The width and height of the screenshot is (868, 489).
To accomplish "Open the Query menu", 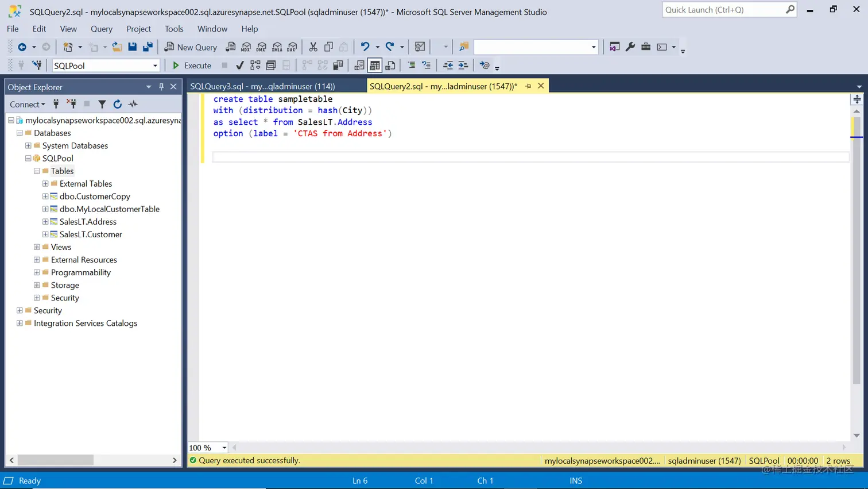I will tap(102, 29).
